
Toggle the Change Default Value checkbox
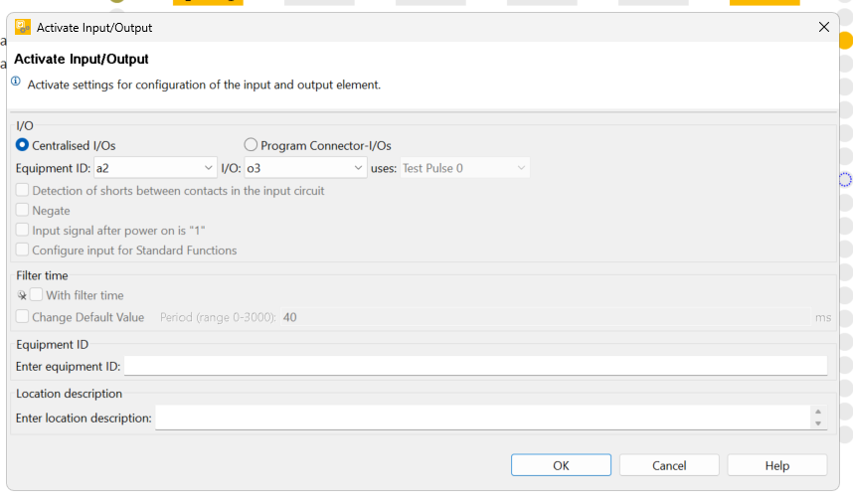22,316
